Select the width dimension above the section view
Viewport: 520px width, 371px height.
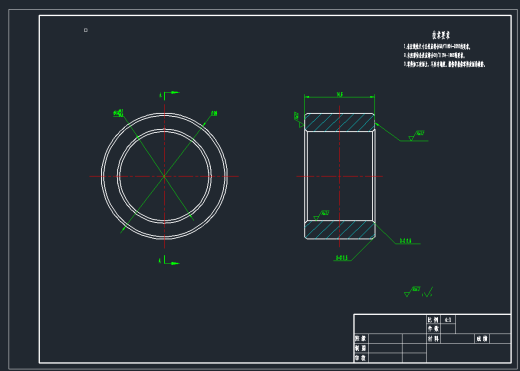point(339,95)
